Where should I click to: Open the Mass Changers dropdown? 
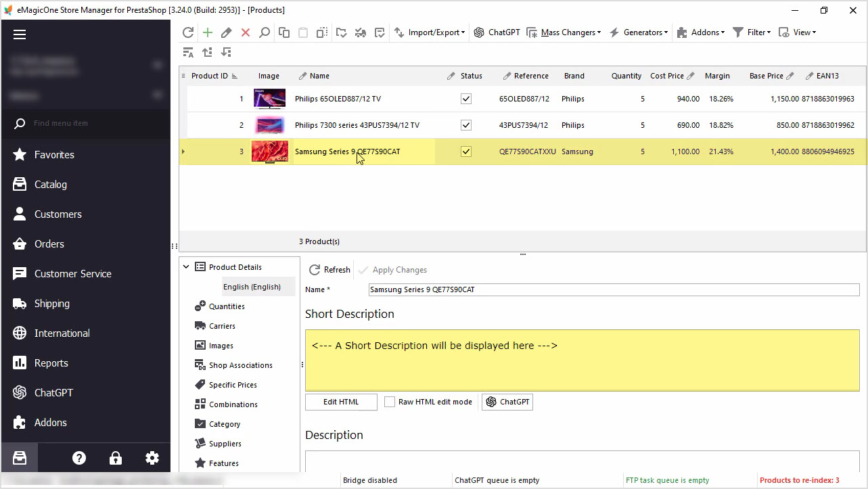[x=564, y=32]
